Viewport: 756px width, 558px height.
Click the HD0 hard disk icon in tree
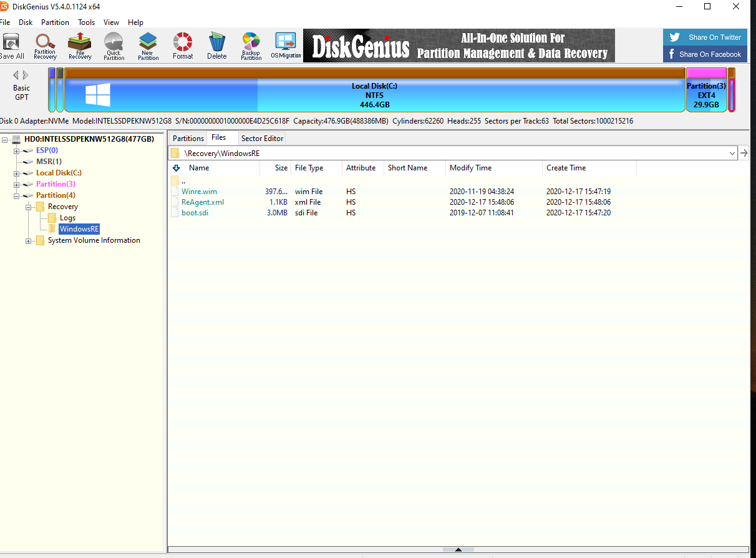point(16,139)
